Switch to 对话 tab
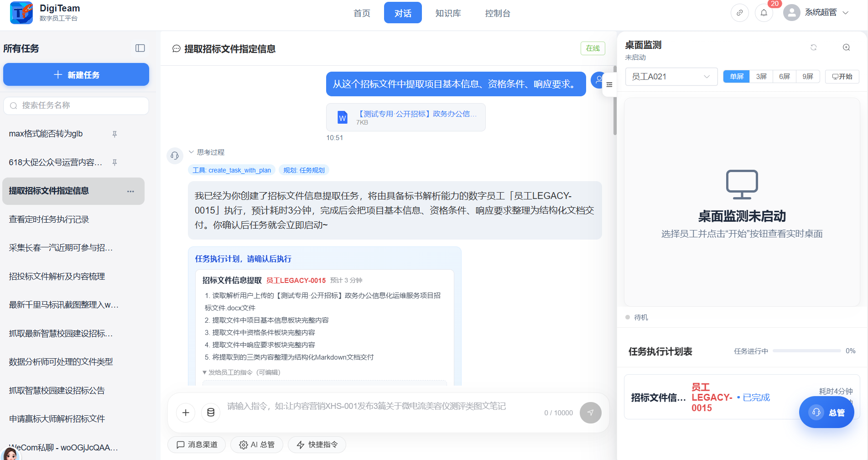868x460 pixels. pos(403,13)
